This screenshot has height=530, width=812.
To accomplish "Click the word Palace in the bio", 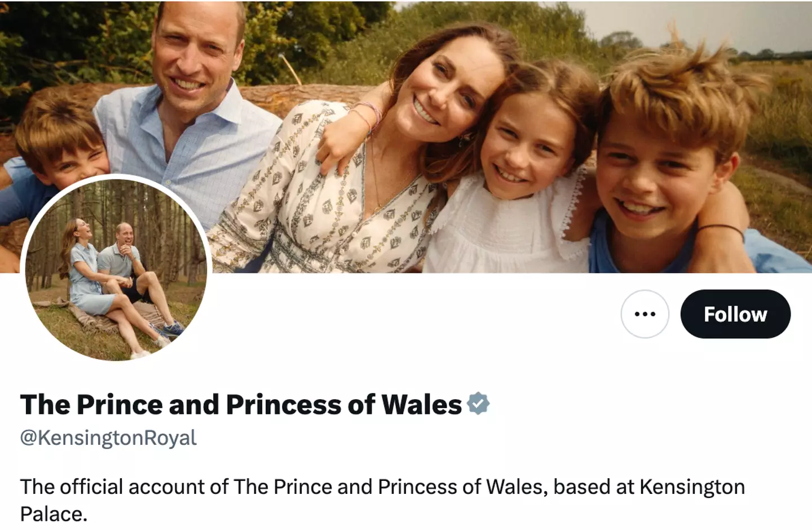I will pos(53,514).
